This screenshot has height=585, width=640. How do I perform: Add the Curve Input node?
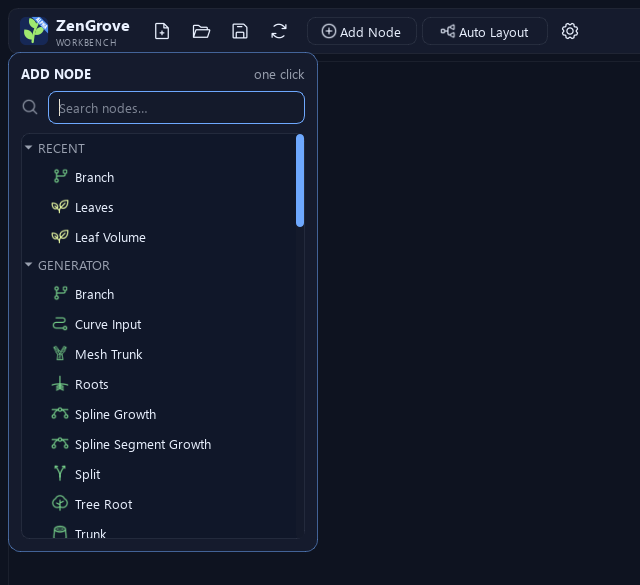click(x=108, y=325)
